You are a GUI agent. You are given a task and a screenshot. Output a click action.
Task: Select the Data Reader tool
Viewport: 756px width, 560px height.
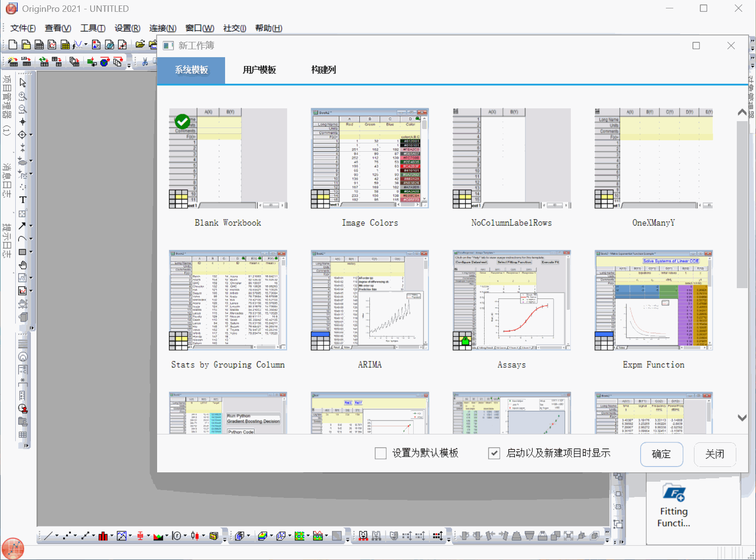[x=22, y=134]
